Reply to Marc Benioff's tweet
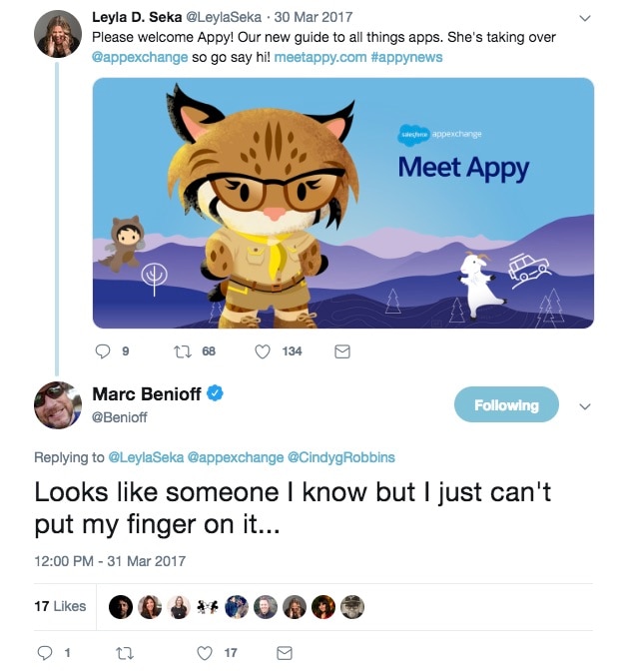The height and width of the screenshot is (672, 627). [44, 652]
